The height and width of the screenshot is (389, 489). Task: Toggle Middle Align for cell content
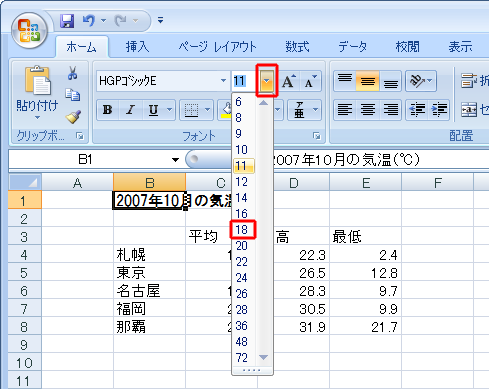368,80
